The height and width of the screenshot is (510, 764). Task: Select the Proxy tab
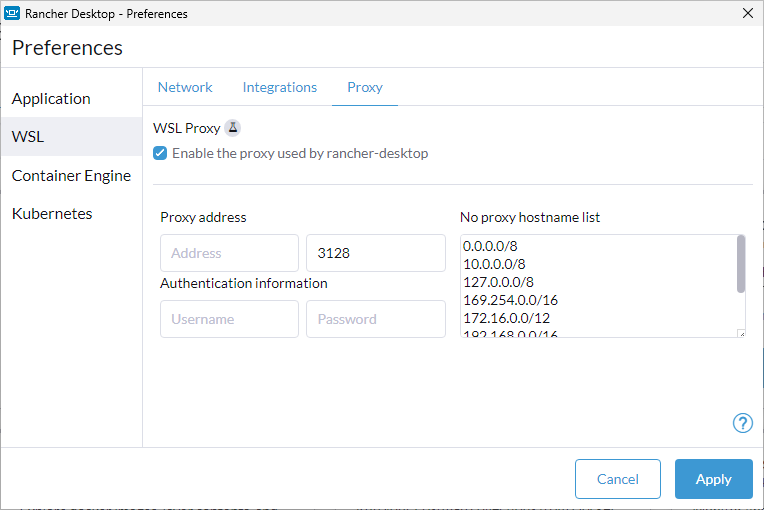coord(365,87)
